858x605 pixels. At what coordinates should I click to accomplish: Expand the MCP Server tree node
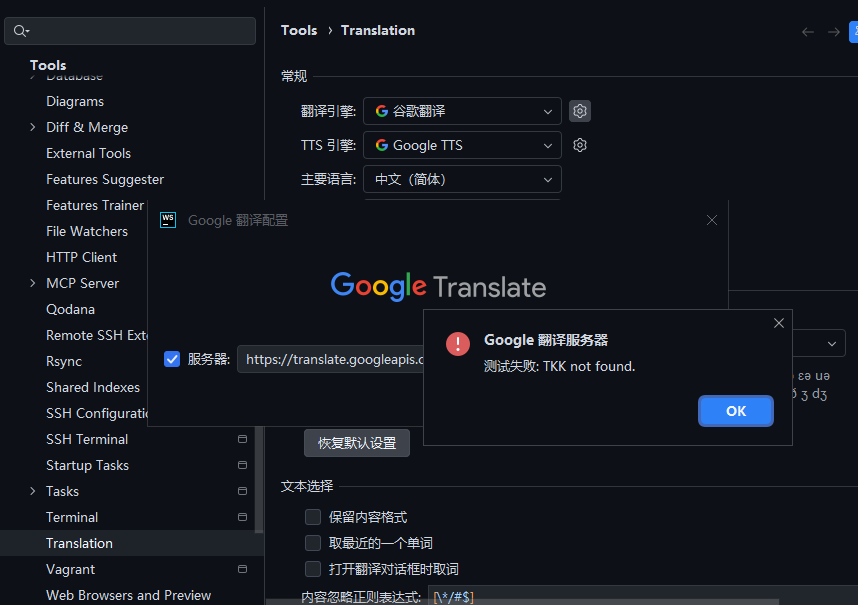click(33, 283)
